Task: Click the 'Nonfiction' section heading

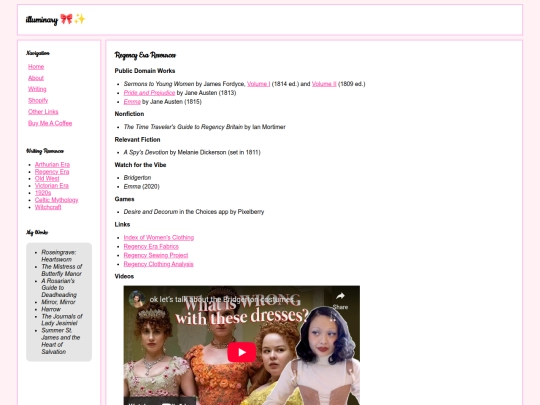Action: [129, 114]
